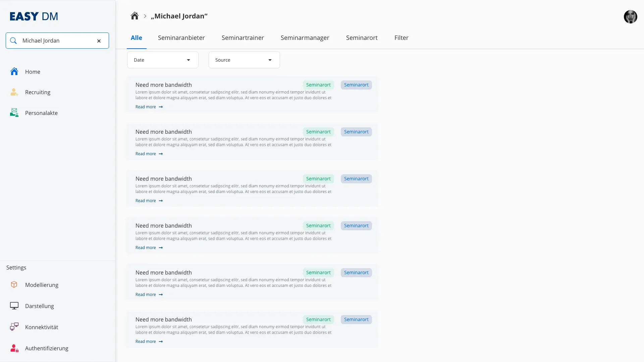The height and width of the screenshot is (362, 644).
Task: Click the green Seminarort tag on first result
Action: pyautogui.click(x=318, y=85)
